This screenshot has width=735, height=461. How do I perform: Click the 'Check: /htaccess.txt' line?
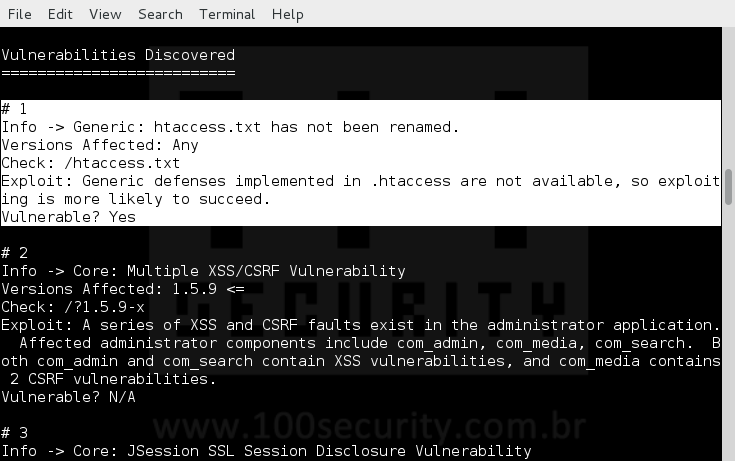[x=90, y=163]
